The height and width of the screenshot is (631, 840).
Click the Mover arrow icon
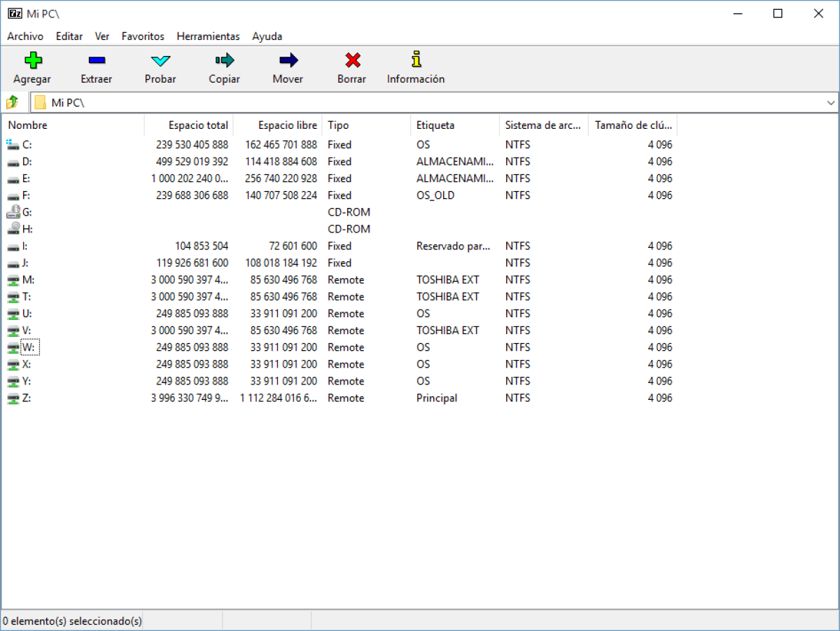coord(288,60)
